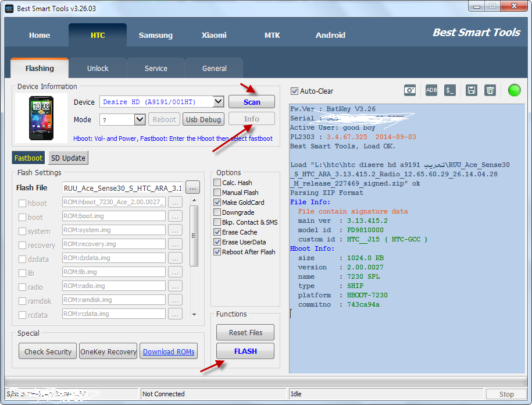Click the Usb Debug button
Image resolution: width=532 pixels, height=405 pixels.
click(203, 119)
